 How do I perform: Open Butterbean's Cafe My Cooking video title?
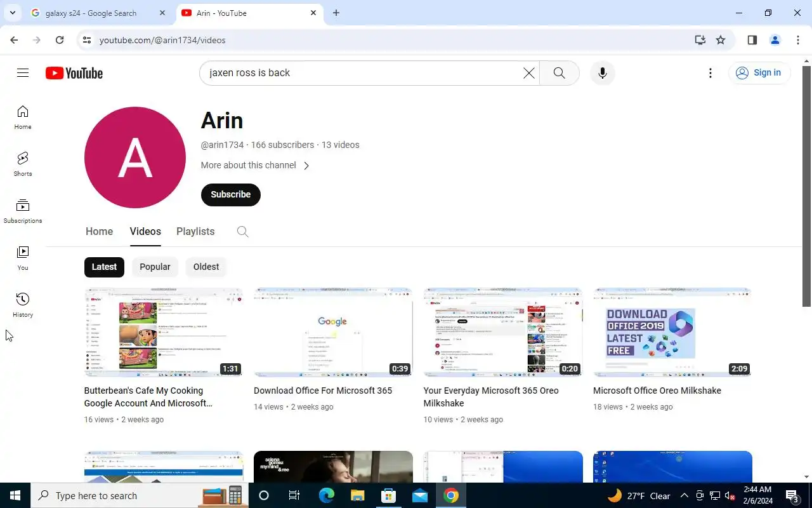pyautogui.click(x=148, y=397)
